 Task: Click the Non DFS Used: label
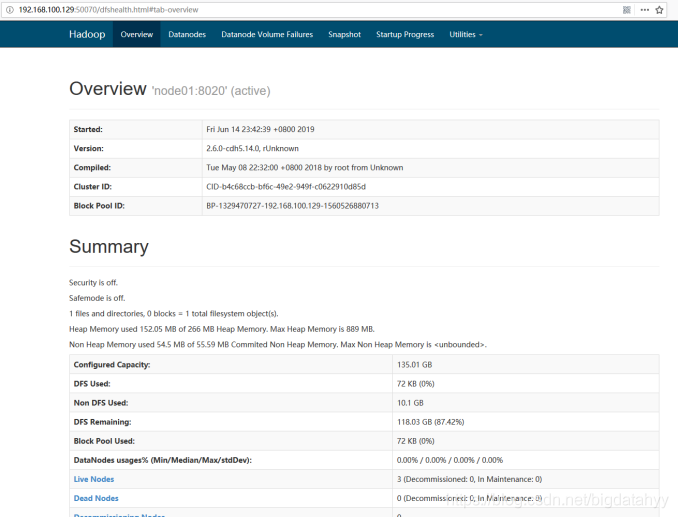tap(101, 403)
